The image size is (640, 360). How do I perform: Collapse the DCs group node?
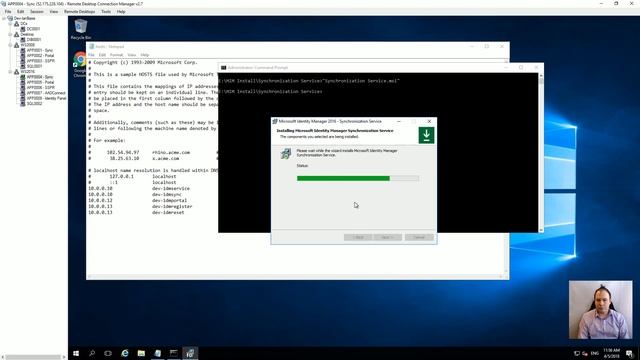[x=10, y=24]
